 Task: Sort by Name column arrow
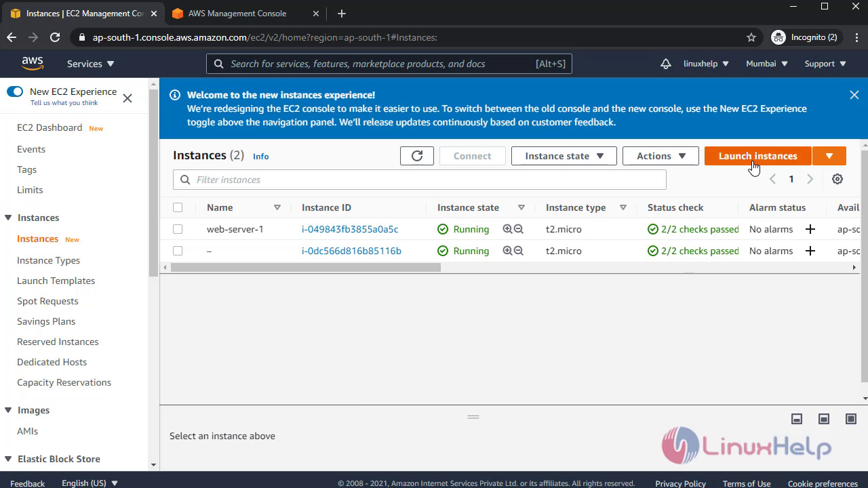[277, 207]
